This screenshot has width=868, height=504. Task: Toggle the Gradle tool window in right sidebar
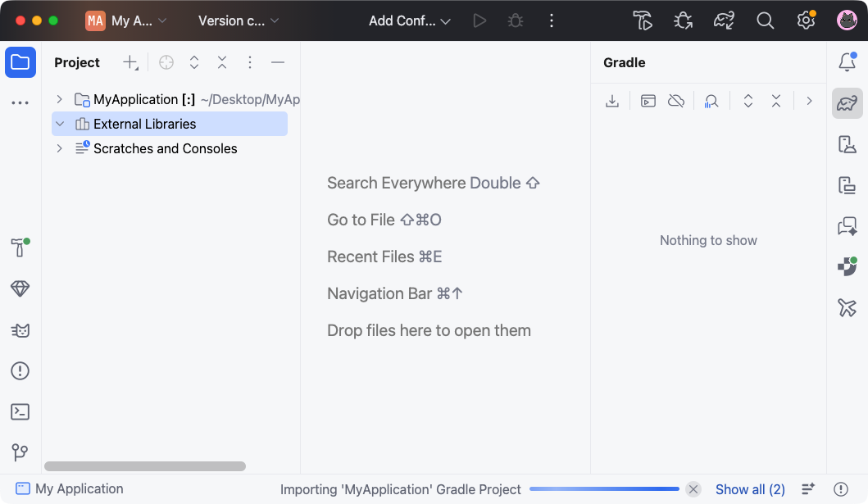pyautogui.click(x=847, y=103)
